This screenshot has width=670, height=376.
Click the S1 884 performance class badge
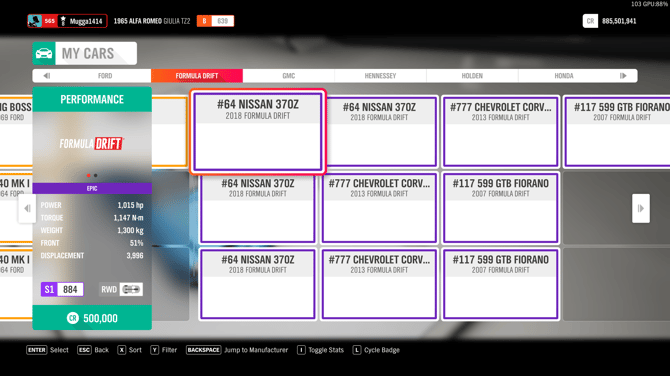[62, 289]
